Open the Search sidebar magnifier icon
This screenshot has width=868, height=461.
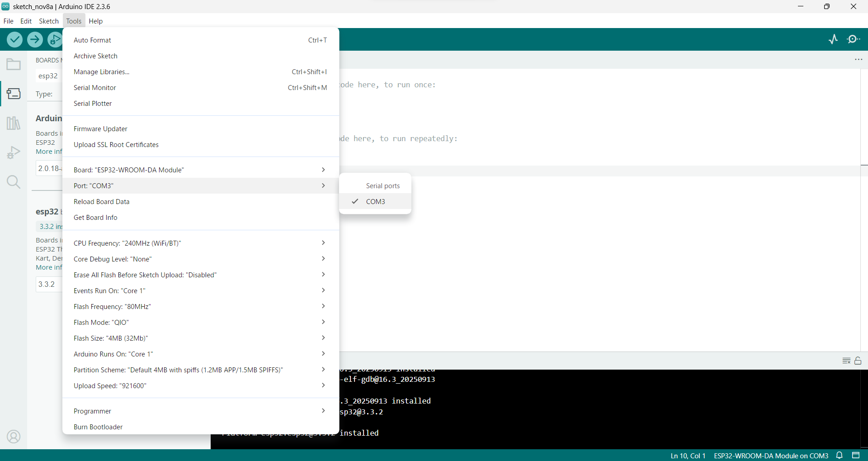(x=14, y=182)
